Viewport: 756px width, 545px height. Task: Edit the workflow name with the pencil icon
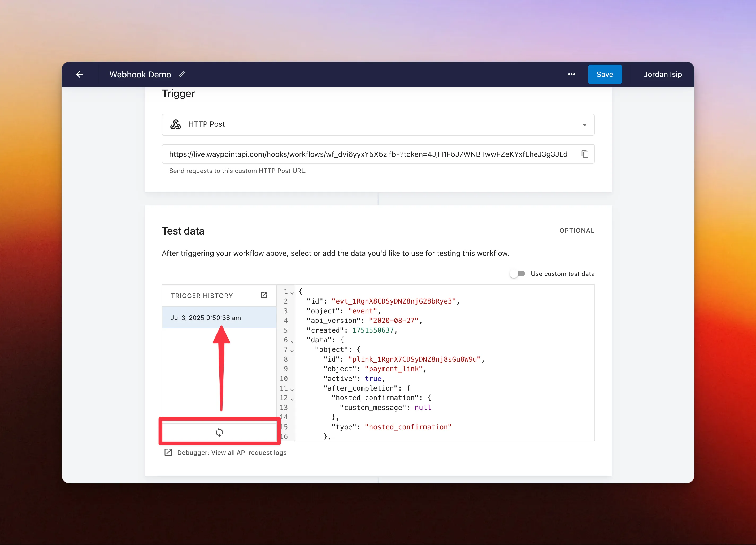[182, 74]
